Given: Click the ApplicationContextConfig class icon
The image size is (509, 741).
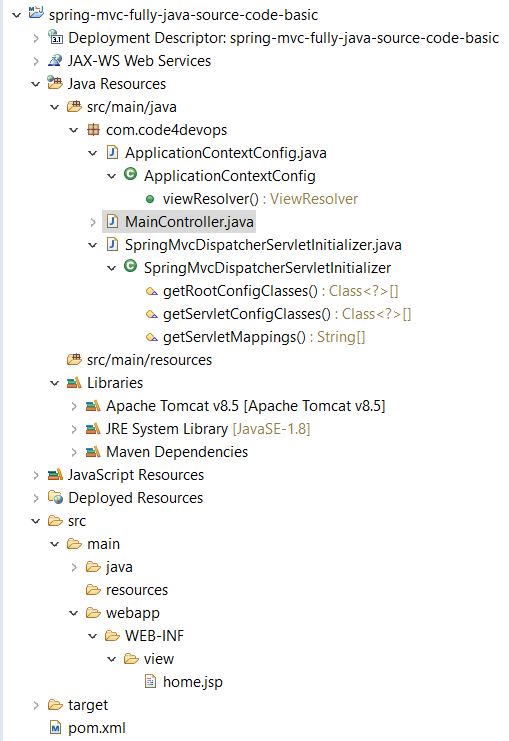Looking at the screenshot, I should 131,175.
